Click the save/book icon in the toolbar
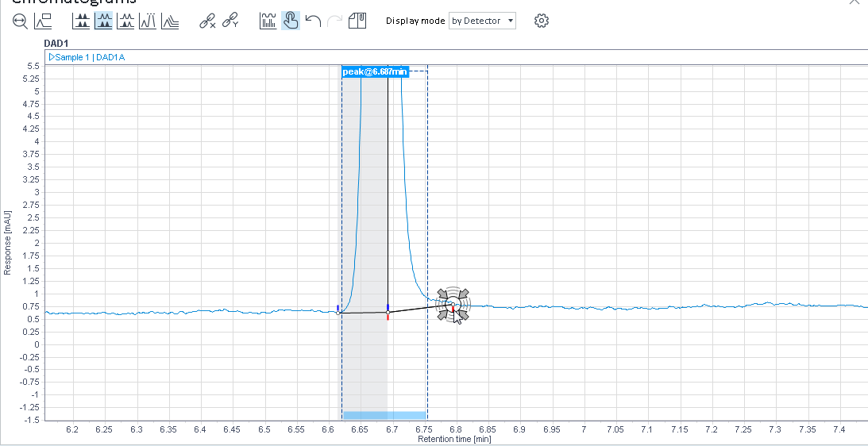This screenshot has height=446, width=868. point(357,21)
